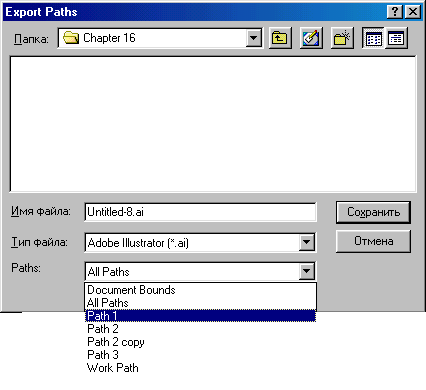The image size is (426, 390).
Task: Click the help question mark button
Action: pyautogui.click(x=395, y=12)
